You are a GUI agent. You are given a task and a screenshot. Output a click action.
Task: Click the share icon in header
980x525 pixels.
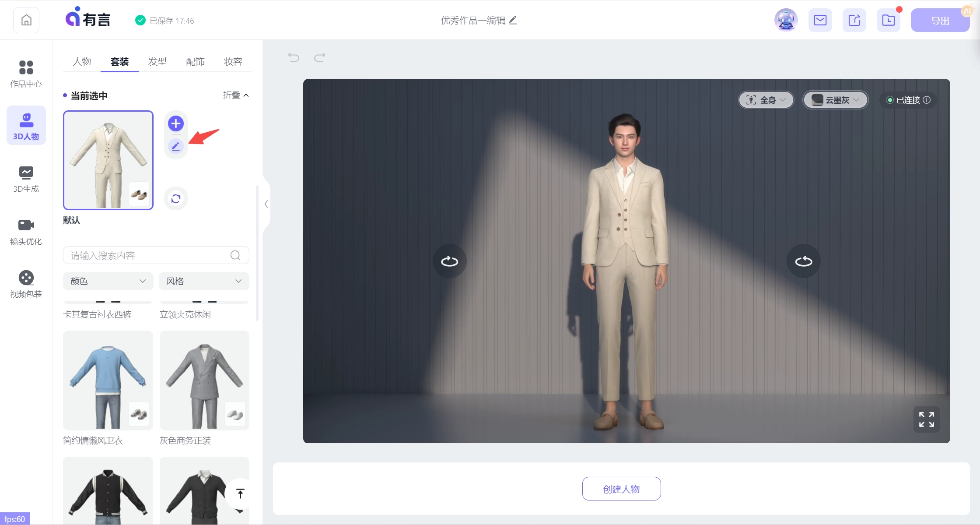click(x=854, y=20)
